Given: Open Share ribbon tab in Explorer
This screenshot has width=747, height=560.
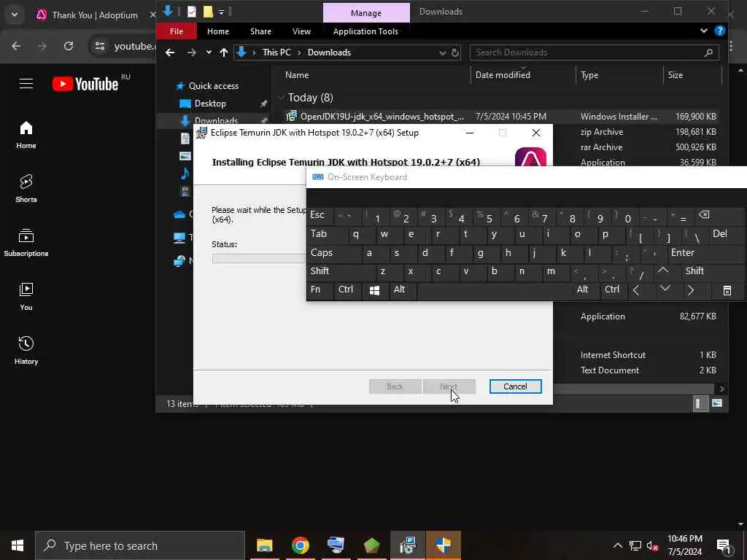Looking at the screenshot, I should pos(260,31).
